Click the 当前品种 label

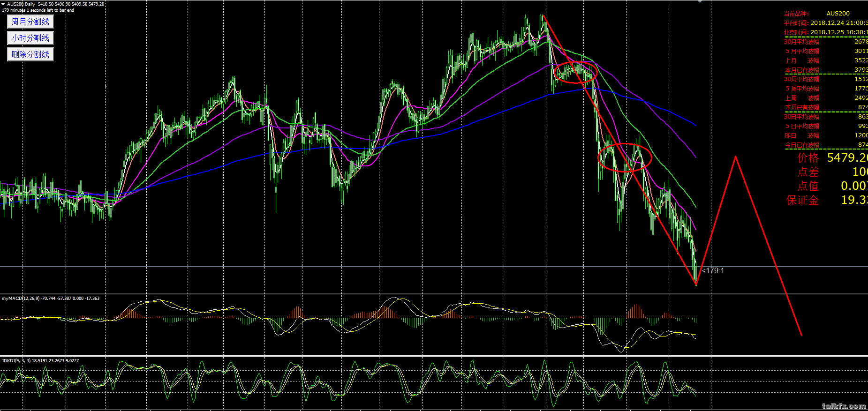pos(796,14)
